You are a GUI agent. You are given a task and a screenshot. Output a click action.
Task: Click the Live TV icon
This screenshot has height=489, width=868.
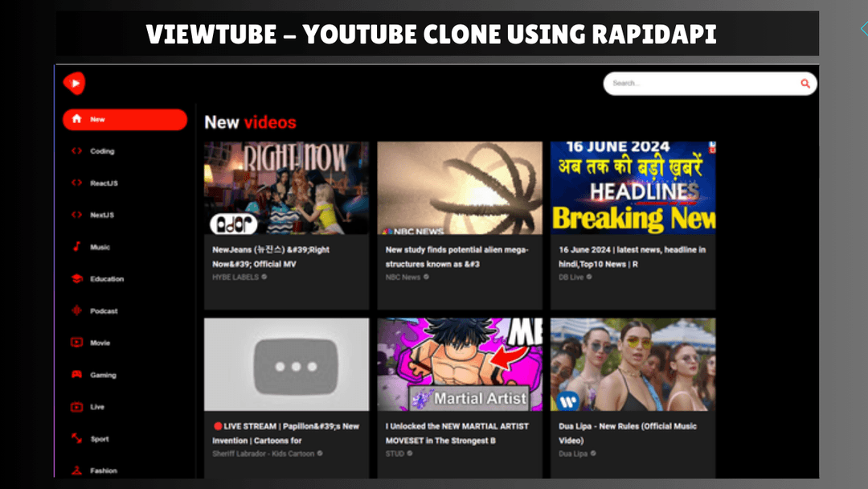pos(76,407)
